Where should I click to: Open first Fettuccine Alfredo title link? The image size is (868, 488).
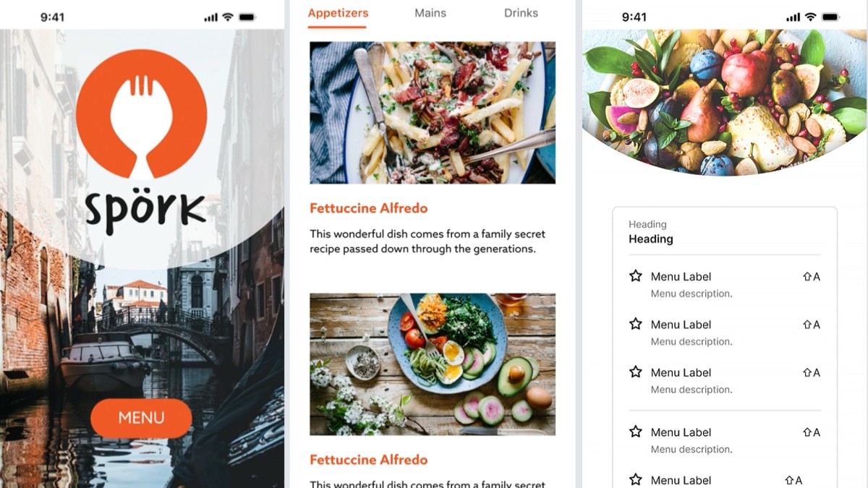tap(368, 208)
